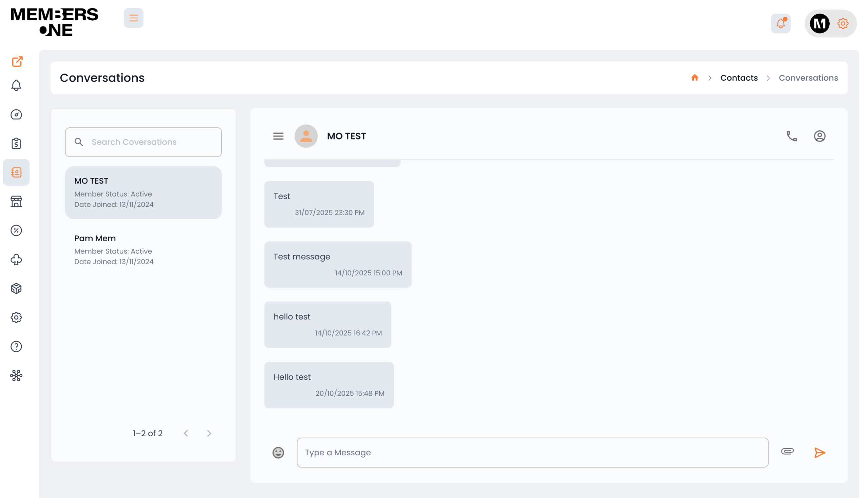Click the phone call icon in chat header

(x=791, y=136)
